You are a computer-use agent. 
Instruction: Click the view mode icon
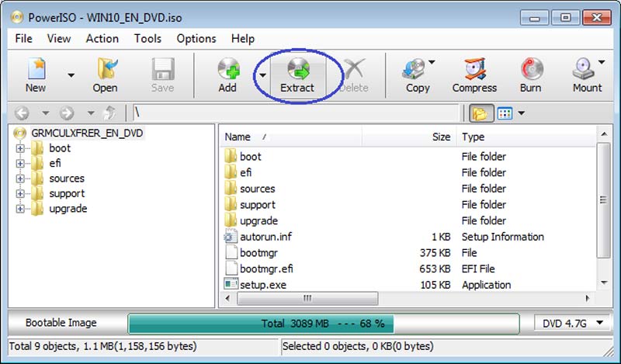[x=505, y=113]
